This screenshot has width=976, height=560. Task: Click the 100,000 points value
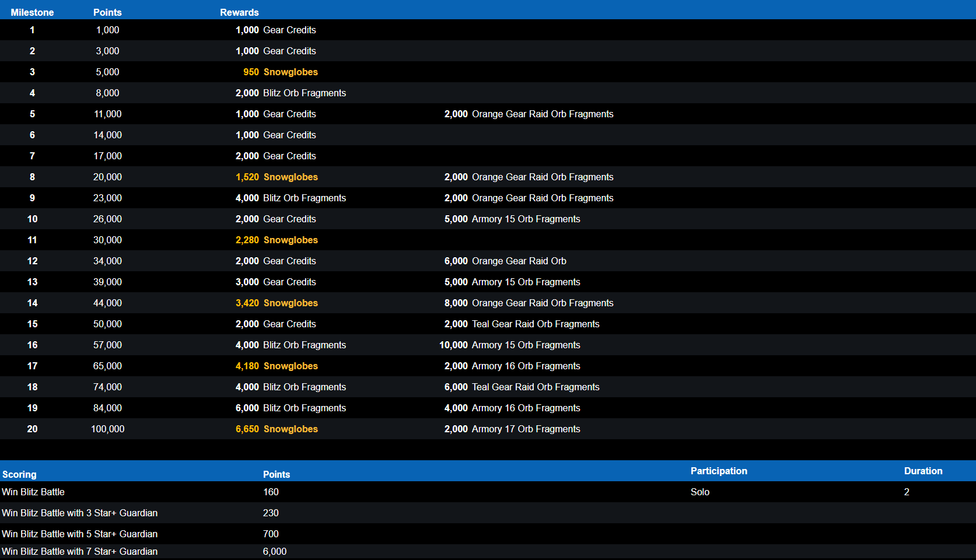point(108,429)
